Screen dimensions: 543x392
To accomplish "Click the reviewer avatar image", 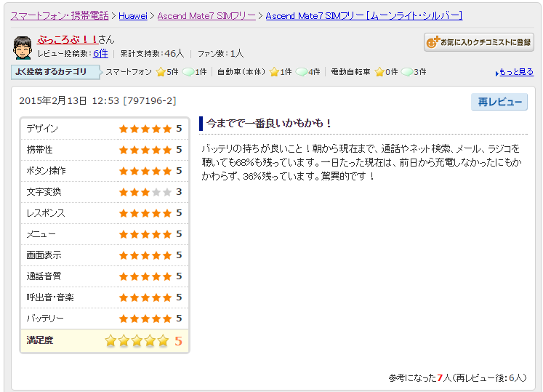I will [23, 47].
